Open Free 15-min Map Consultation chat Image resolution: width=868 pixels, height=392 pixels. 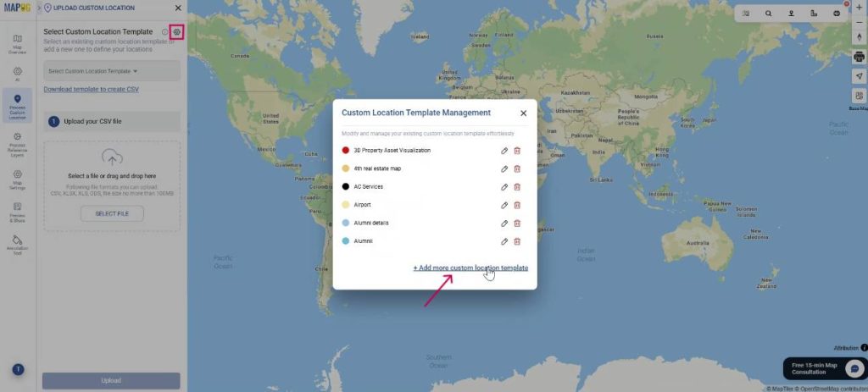click(x=825, y=368)
